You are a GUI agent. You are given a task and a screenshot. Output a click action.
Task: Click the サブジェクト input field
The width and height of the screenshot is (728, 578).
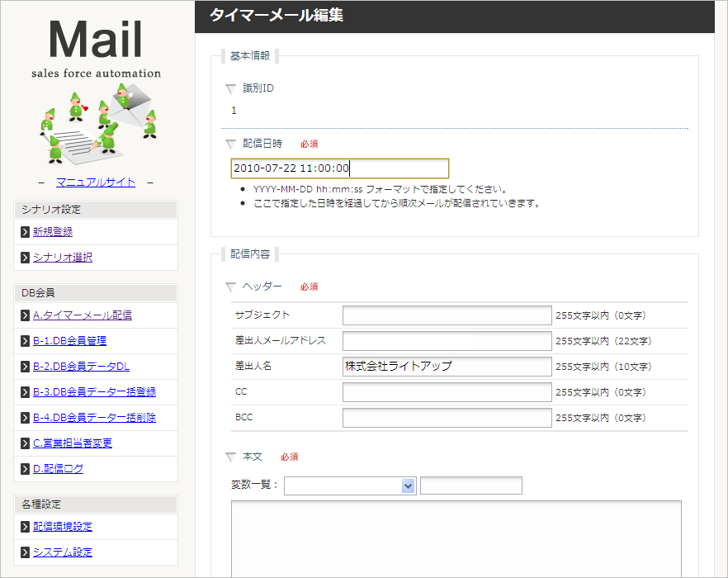447,315
